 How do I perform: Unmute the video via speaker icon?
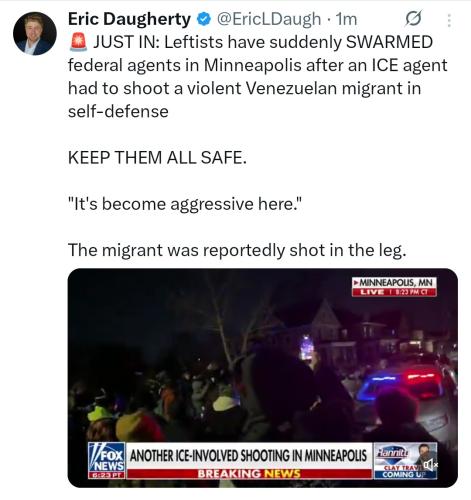[x=430, y=464]
